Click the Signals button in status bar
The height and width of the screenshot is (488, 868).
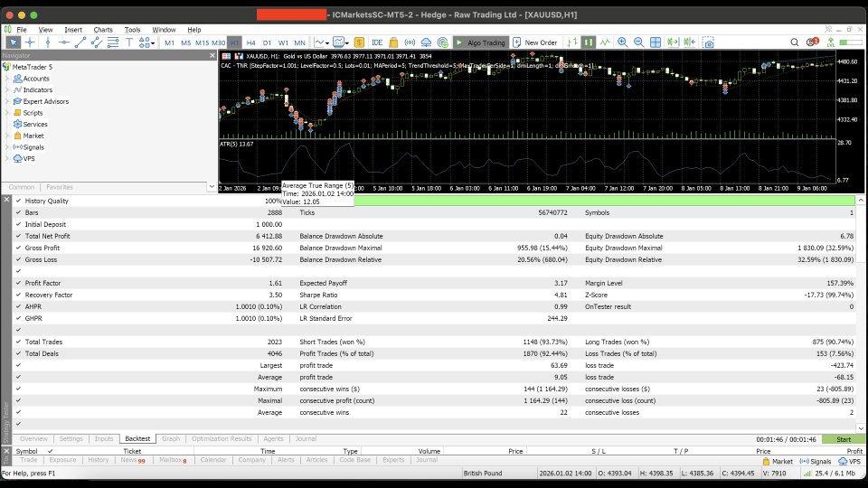pyautogui.click(x=816, y=462)
